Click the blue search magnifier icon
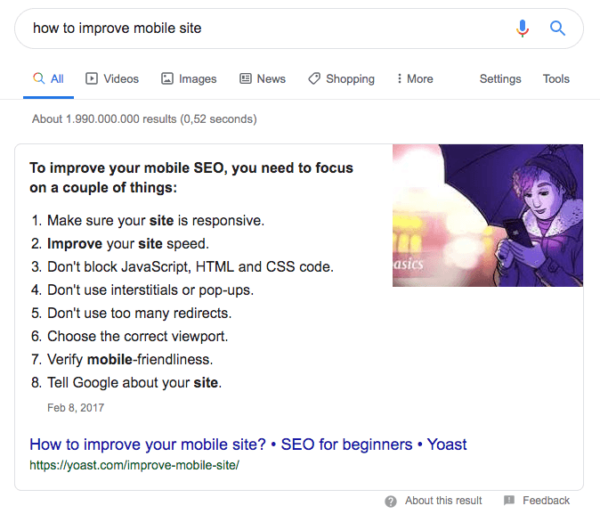Viewport: 600px width, 514px height. click(x=558, y=28)
